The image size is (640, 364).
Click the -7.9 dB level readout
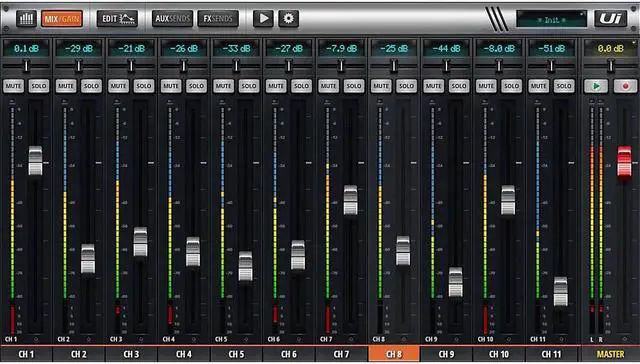point(342,49)
